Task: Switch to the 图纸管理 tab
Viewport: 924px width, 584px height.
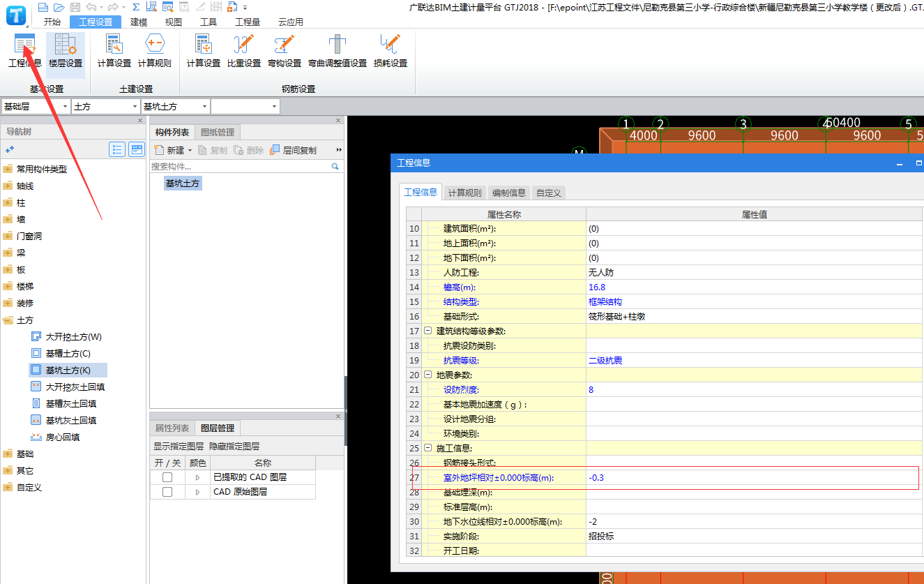Action: [x=218, y=132]
